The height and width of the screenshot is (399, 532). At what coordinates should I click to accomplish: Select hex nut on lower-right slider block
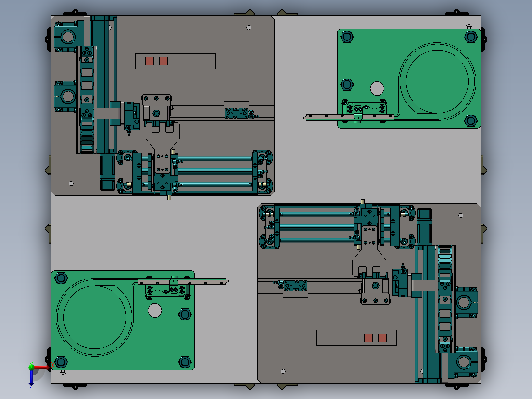coord(375,286)
